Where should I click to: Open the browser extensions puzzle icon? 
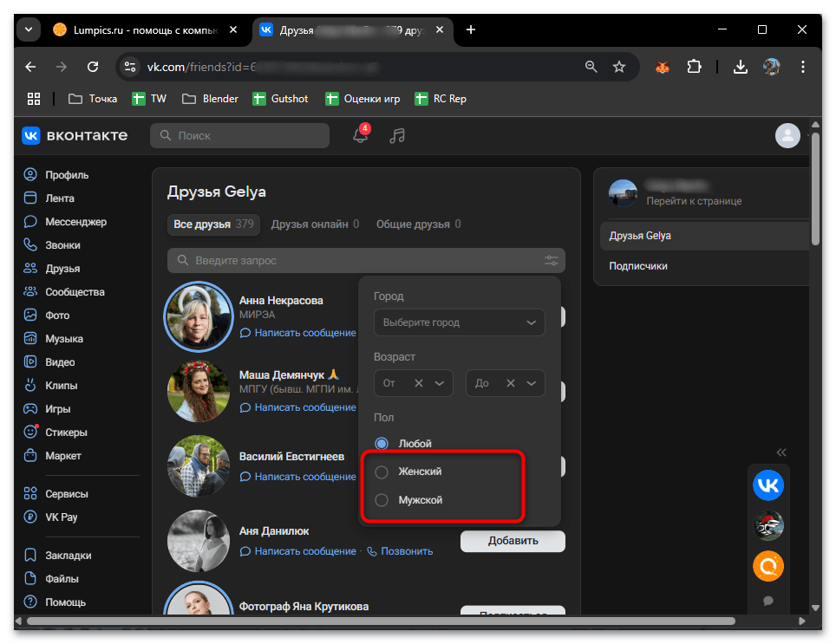click(x=694, y=67)
